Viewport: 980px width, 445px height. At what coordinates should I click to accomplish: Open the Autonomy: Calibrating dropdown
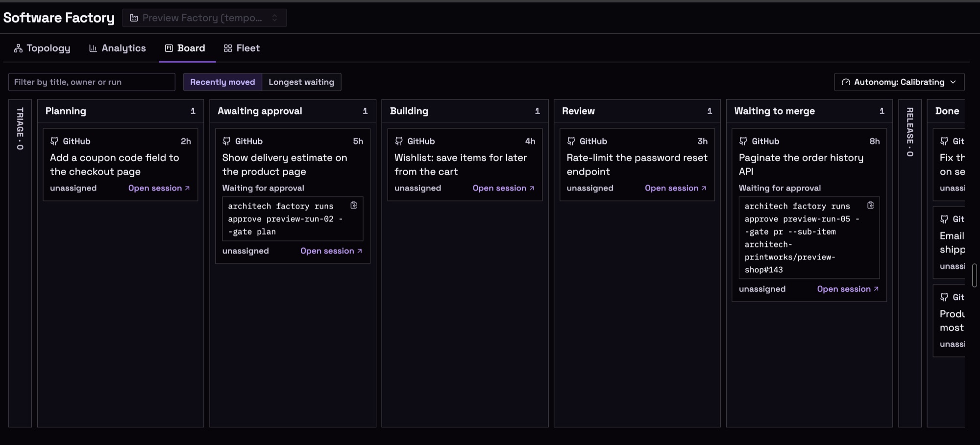pos(899,82)
